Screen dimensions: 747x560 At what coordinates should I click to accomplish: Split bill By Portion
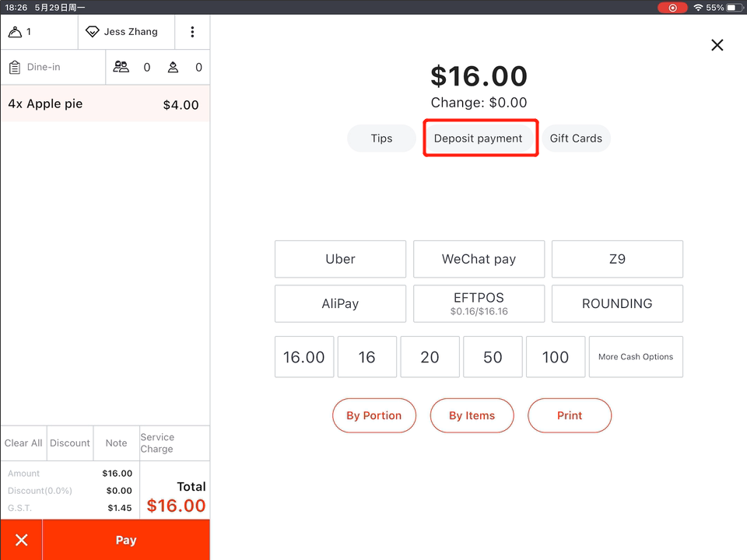[x=373, y=415]
